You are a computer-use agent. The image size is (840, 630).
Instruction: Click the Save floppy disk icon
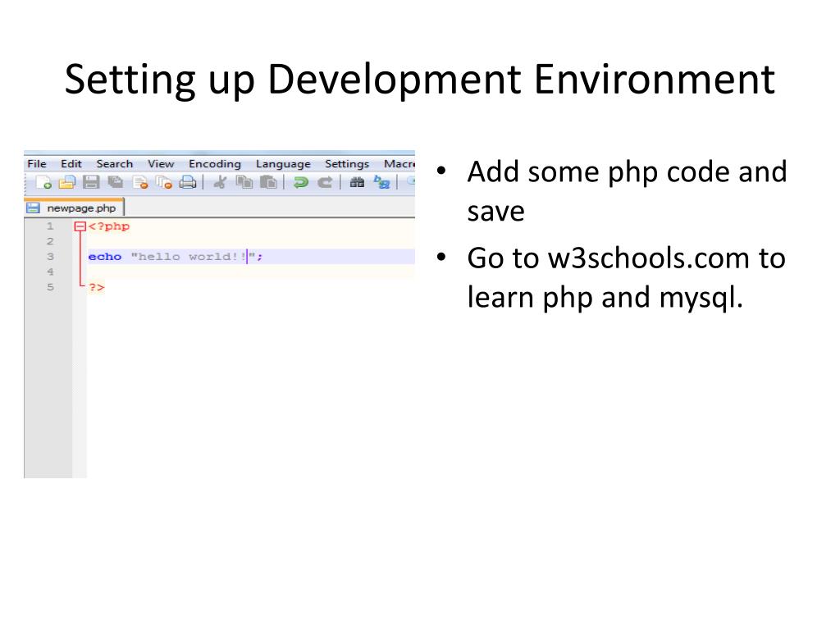91,183
